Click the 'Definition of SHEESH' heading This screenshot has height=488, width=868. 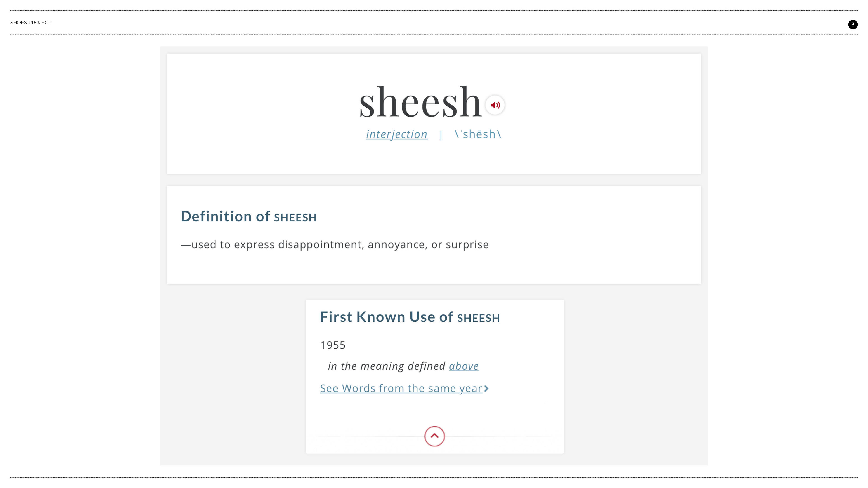coord(248,217)
